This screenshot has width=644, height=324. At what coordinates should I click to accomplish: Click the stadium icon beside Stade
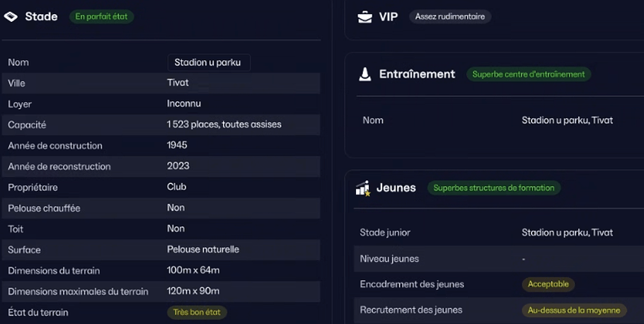[11, 16]
